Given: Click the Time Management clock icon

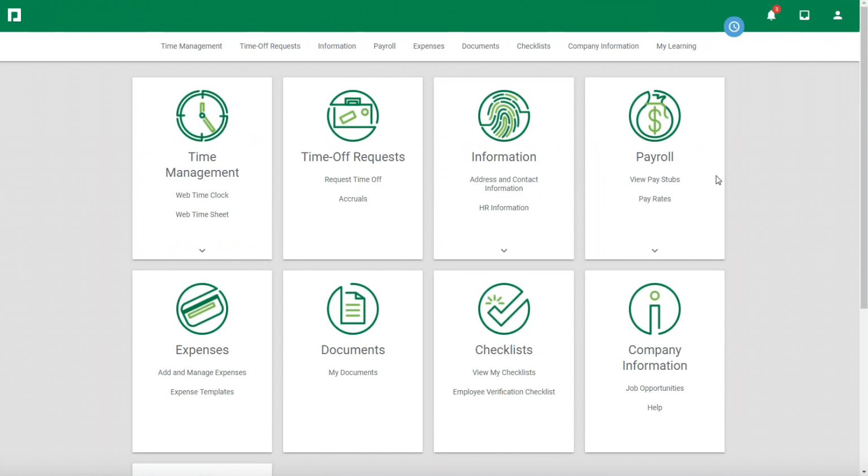Looking at the screenshot, I should click(202, 116).
